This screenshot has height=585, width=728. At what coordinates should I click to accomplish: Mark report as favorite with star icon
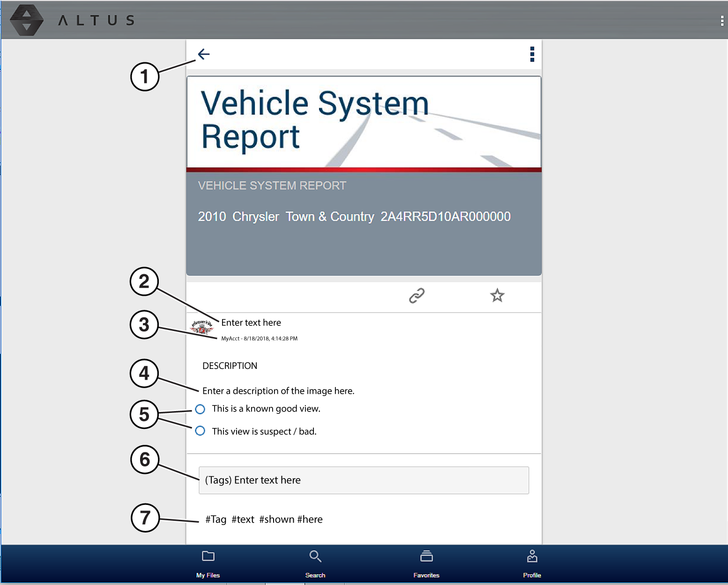497,296
